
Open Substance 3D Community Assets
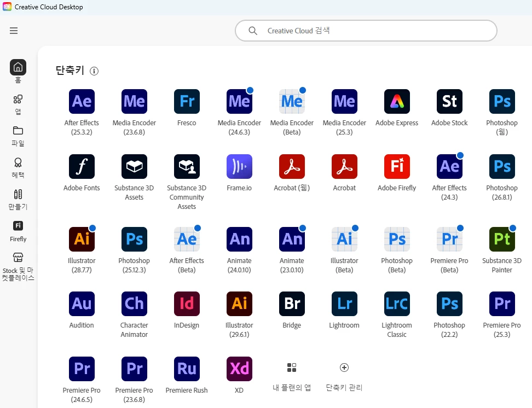coord(187,166)
